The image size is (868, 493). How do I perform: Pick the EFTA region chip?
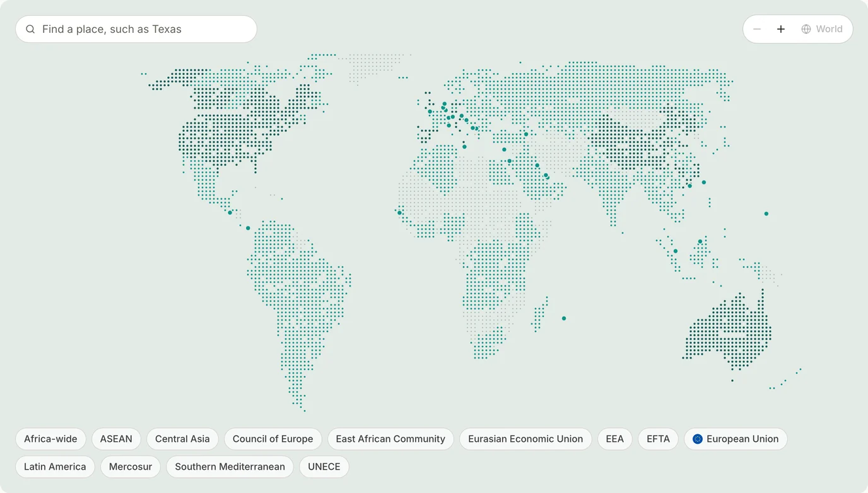[658, 439]
